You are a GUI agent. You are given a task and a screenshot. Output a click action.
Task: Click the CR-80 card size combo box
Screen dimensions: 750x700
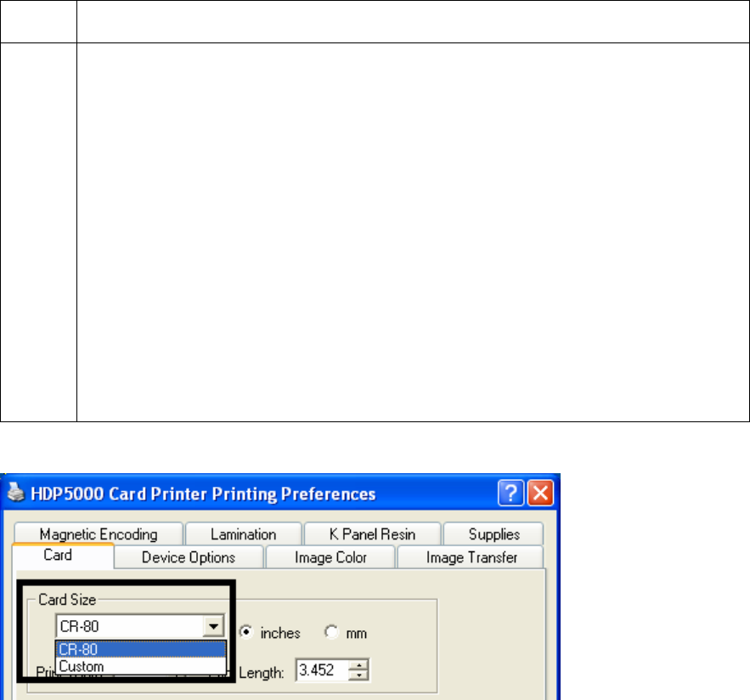click(140, 626)
